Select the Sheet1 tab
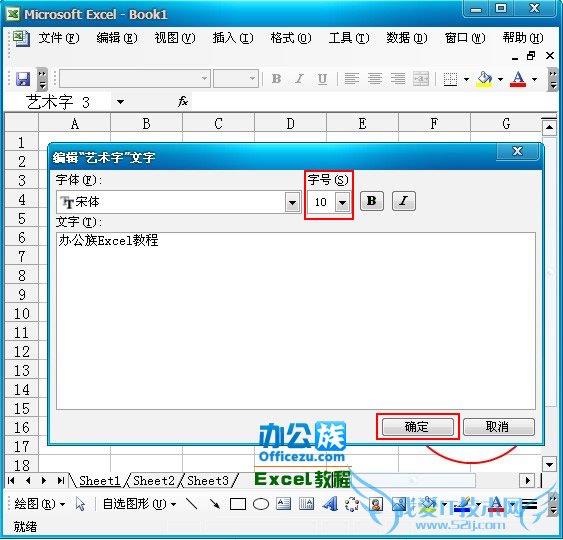 click(x=99, y=480)
